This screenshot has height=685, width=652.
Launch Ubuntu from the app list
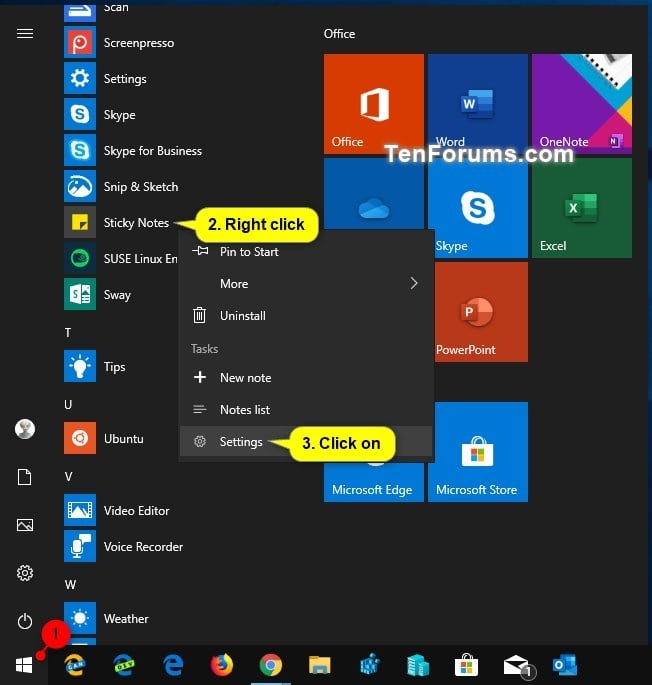point(104,438)
